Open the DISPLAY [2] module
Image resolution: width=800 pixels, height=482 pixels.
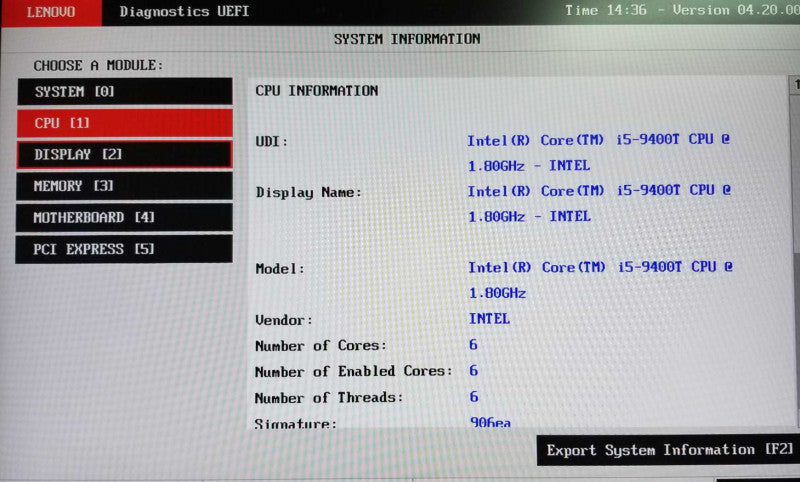[125, 155]
